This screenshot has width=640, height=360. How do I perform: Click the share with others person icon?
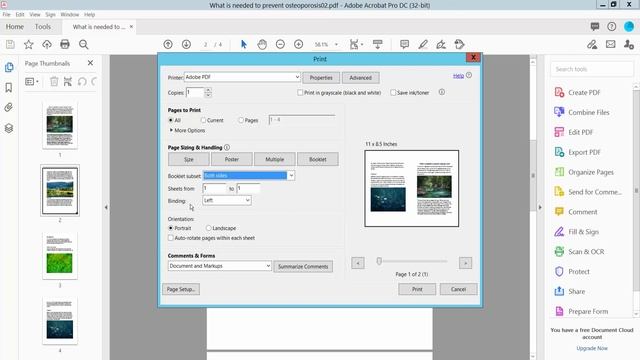[x=629, y=44]
